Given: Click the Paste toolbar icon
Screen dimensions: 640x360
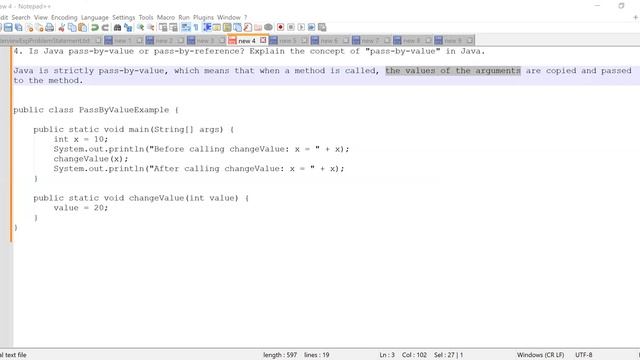Looking at the screenshot, I should [x=82, y=27].
